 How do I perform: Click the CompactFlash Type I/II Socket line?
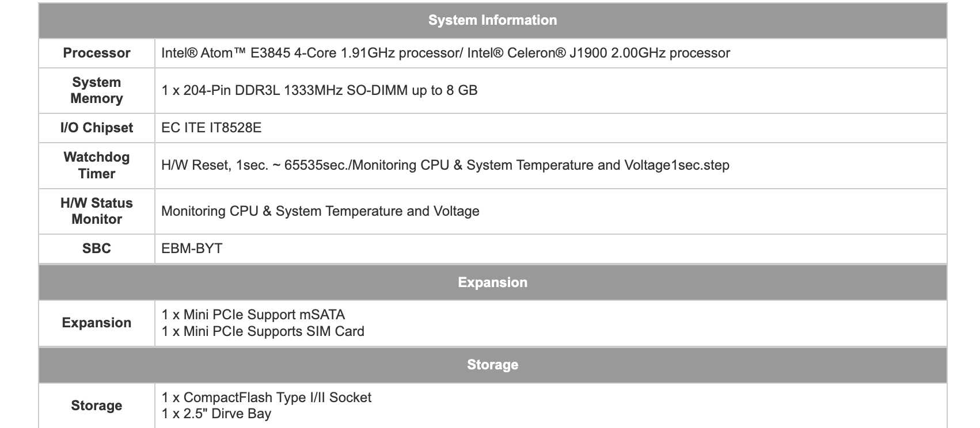[x=267, y=398]
